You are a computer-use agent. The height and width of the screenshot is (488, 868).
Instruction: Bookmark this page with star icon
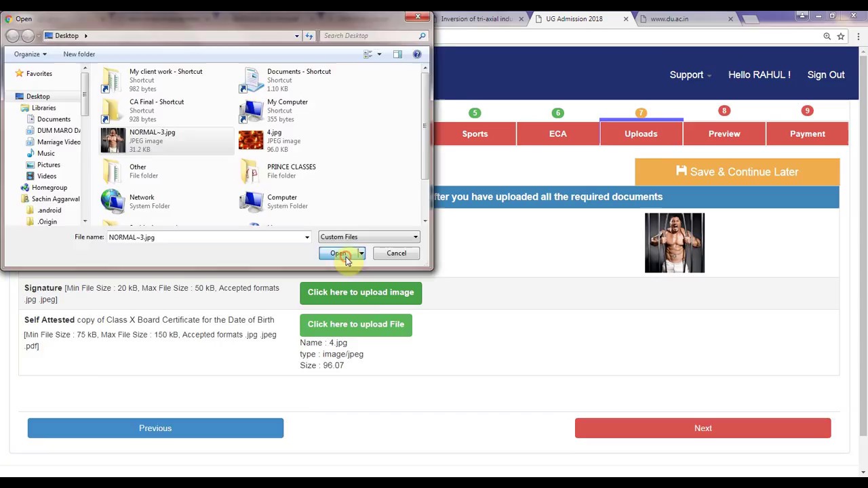841,36
